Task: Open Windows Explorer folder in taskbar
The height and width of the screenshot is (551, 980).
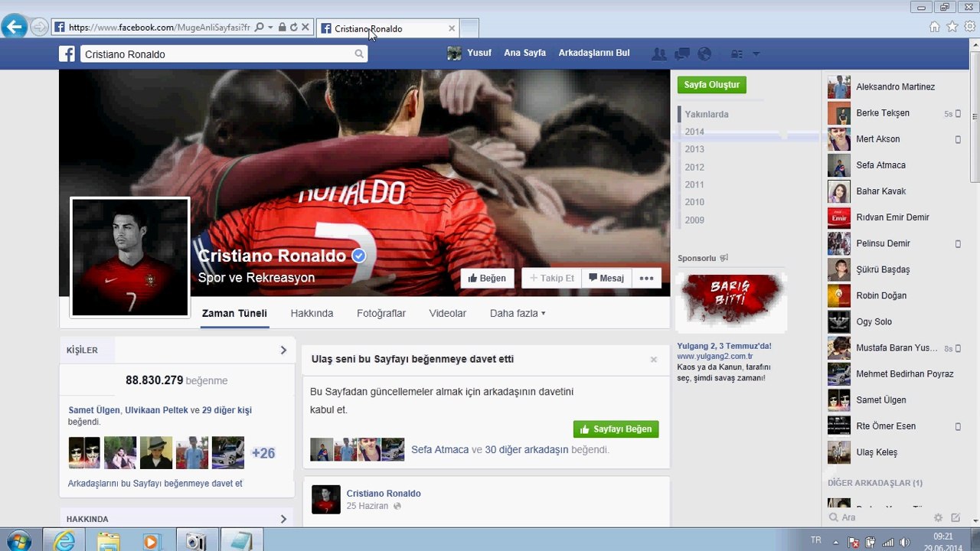Action: coord(108,541)
